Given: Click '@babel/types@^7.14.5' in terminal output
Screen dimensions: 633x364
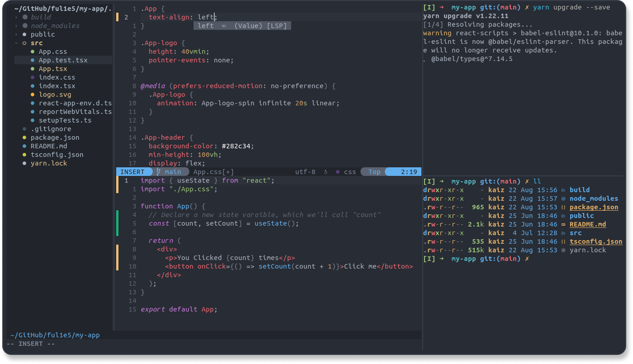Looking at the screenshot, I should (x=472, y=59).
